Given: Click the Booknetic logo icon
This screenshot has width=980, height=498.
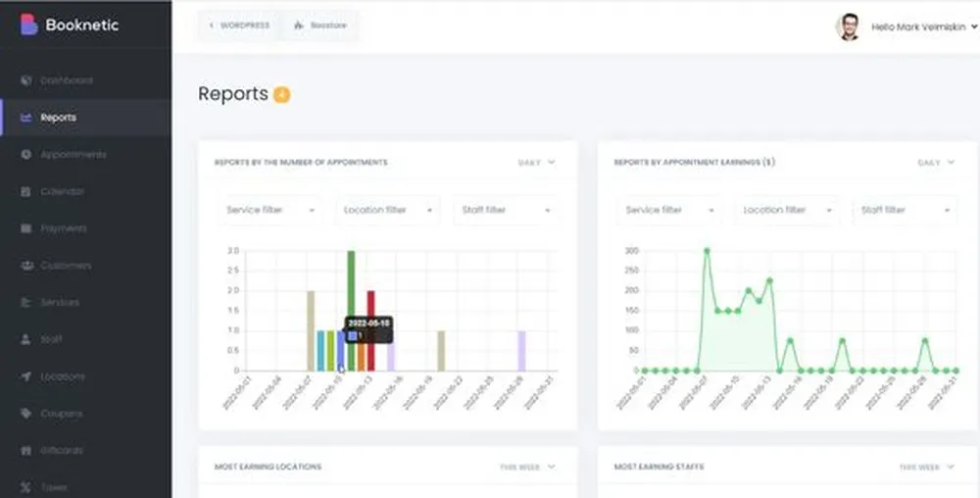Looking at the screenshot, I should (29, 25).
